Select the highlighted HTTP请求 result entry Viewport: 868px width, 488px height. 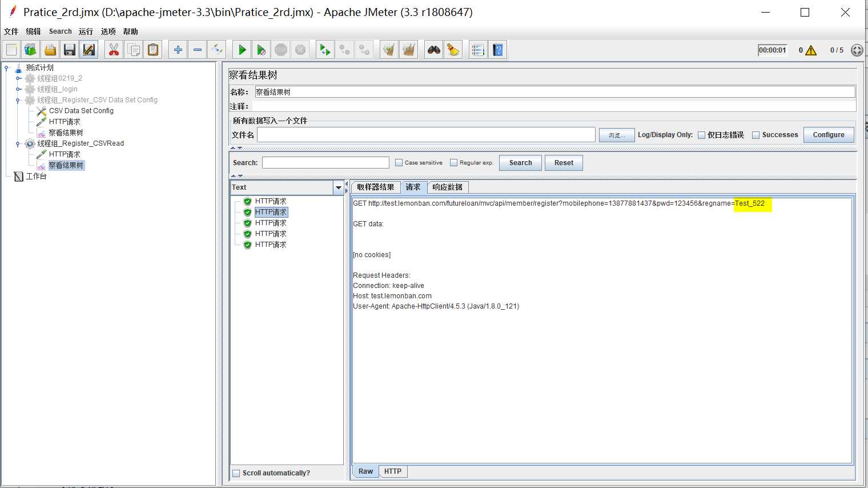click(x=271, y=212)
